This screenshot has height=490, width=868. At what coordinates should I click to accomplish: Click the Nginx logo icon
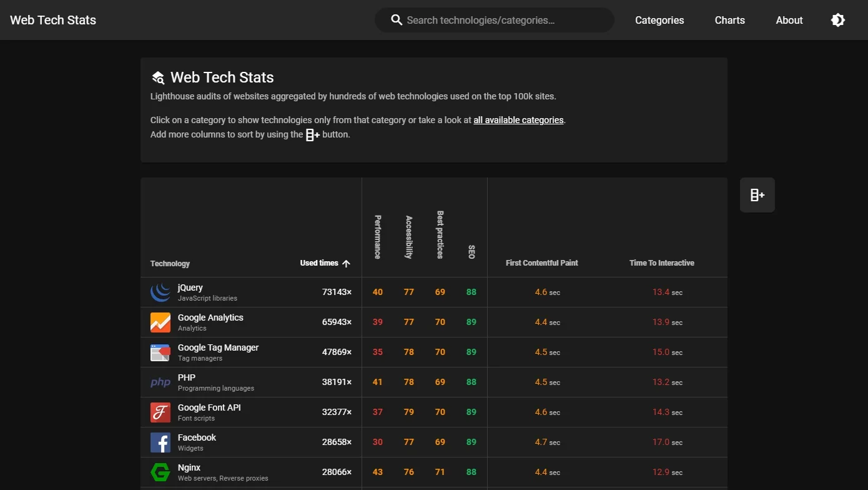(x=160, y=472)
